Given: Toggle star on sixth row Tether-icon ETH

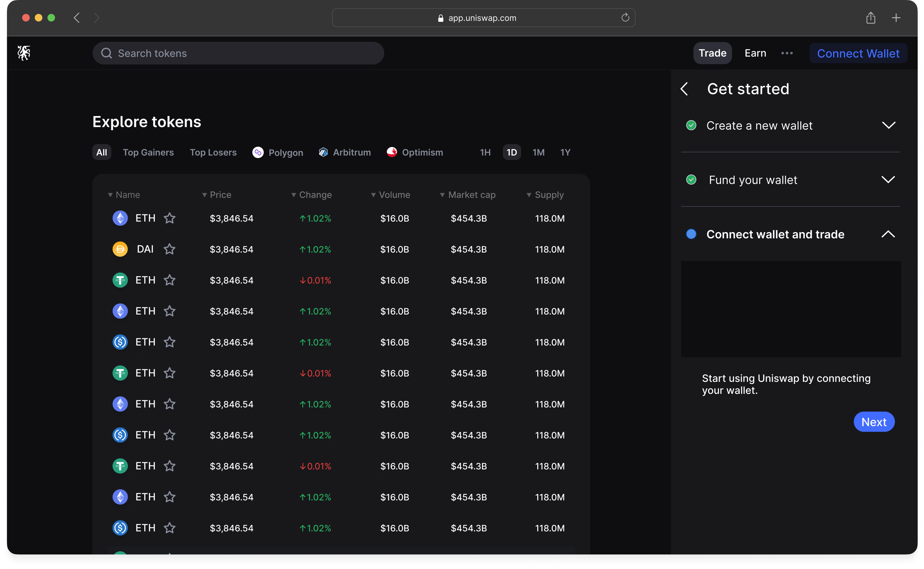Looking at the screenshot, I should coord(170,373).
